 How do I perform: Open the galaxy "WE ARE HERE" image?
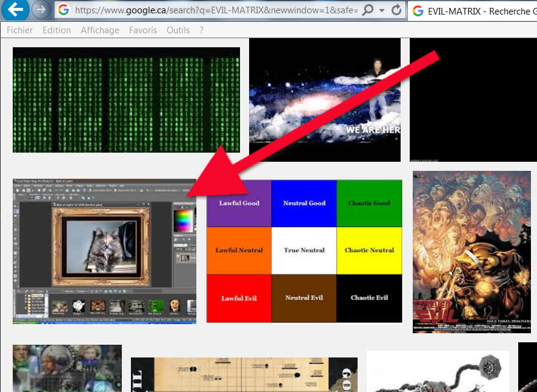[324, 100]
